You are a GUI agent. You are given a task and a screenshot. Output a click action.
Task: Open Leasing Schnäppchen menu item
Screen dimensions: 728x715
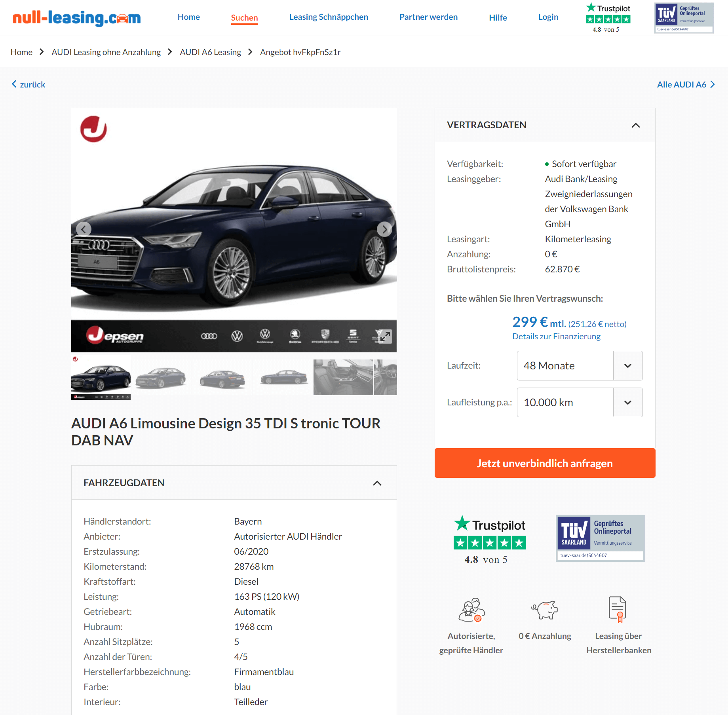[x=329, y=17]
